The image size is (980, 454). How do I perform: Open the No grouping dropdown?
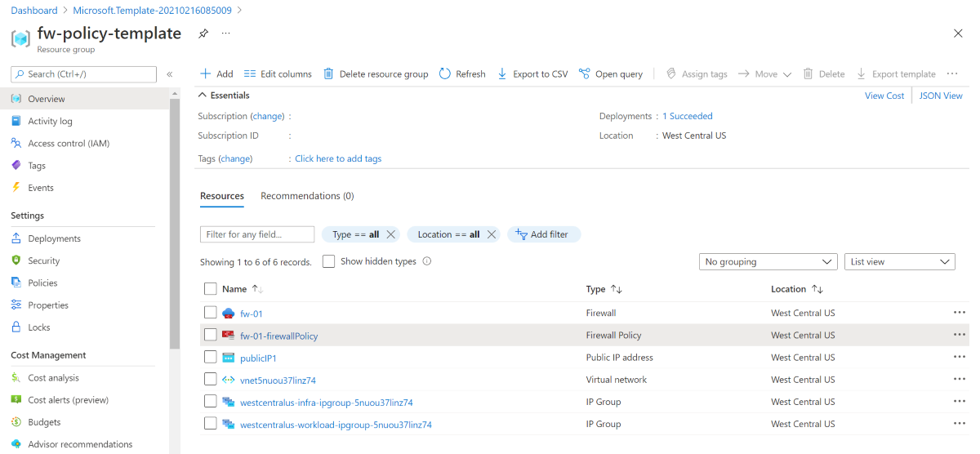coord(768,262)
